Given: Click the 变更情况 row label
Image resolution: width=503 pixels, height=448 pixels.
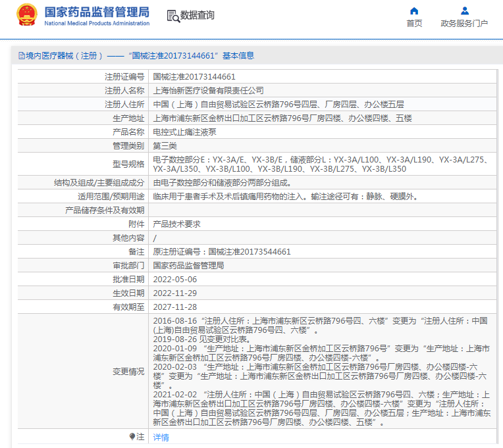Looking at the screenshot, I should tap(128, 372).
